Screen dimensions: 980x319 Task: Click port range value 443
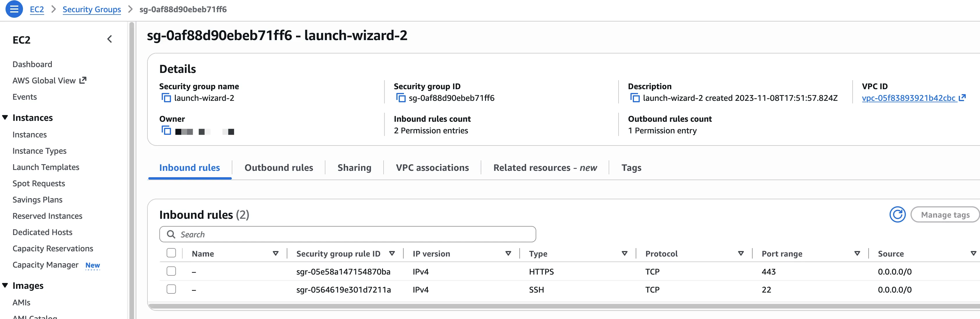click(x=769, y=271)
